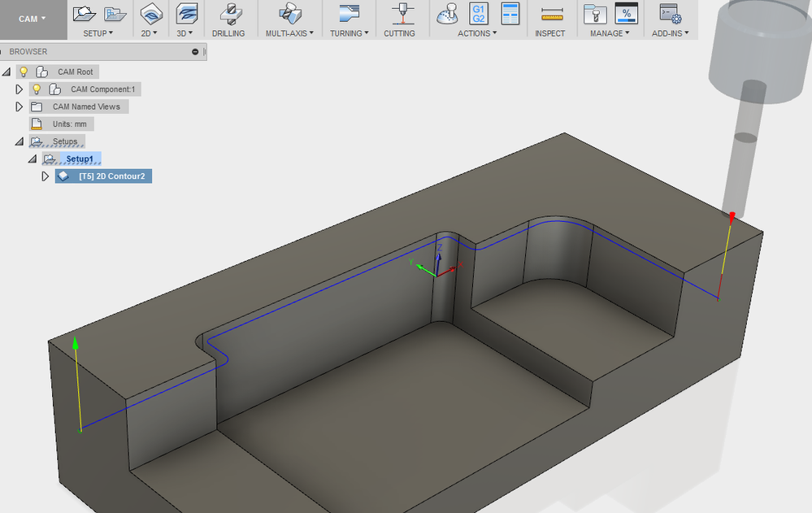
Task: Expand the CAM Component:1 tree node
Action: coord(20,89)
